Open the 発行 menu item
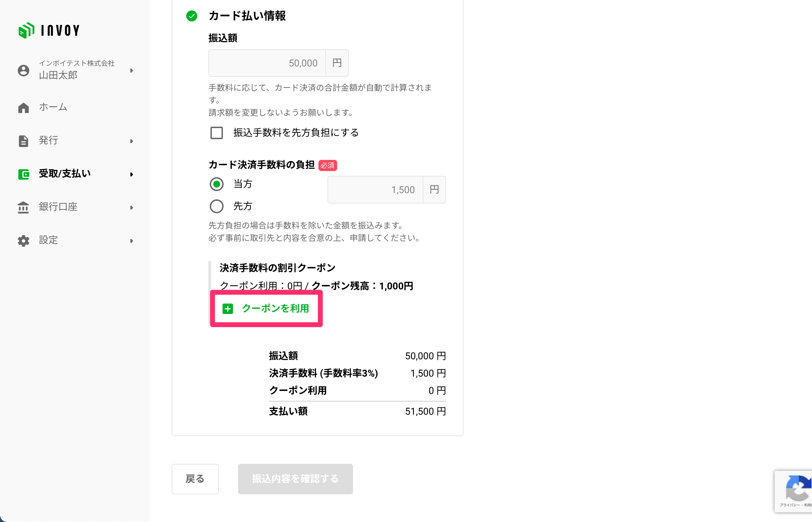This screenshot has height=522, width=812. coord(75,141)
